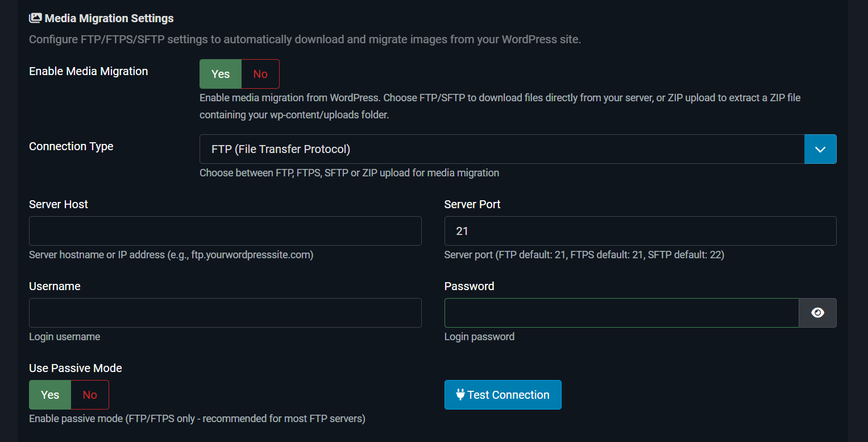868x442 pixels.
Task: Enable passive mode with Yes
Action: pyautogui.click(x=50, y=395)
